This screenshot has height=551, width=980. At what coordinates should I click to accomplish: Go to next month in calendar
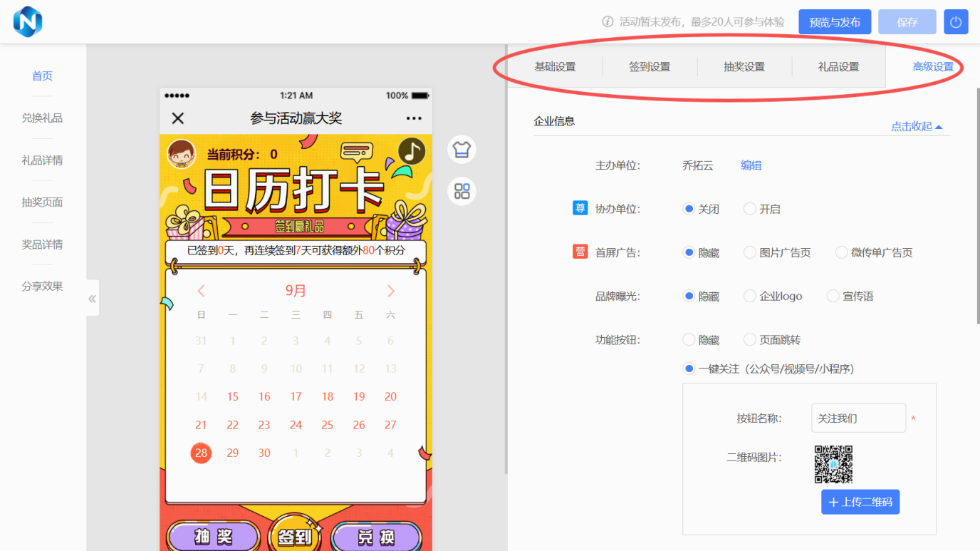pos(390,291)
